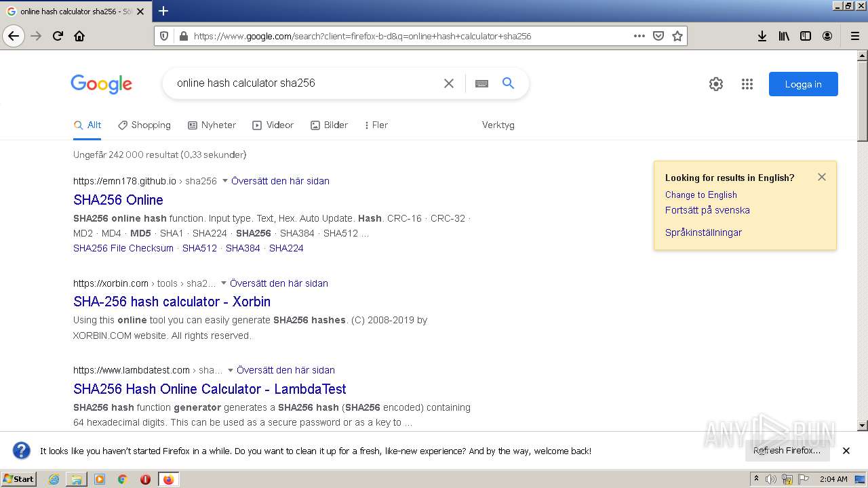
Task: Click inside the Google search field
Action: tap(305, 83)
